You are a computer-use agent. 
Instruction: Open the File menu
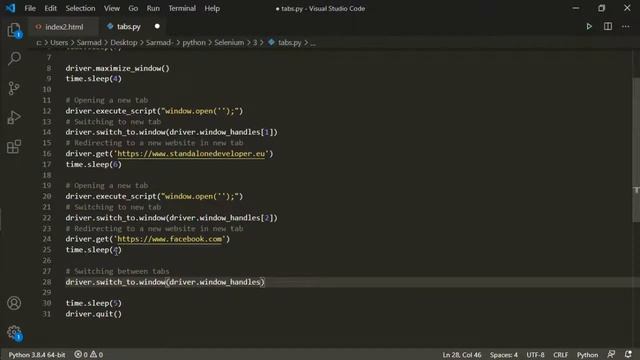coord(30,8)
